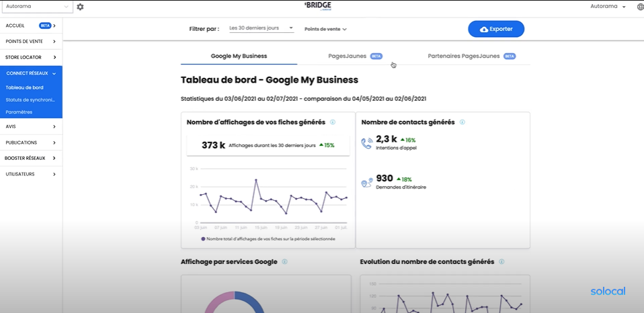
Task: Click the globe language icon
Action: 639,7
